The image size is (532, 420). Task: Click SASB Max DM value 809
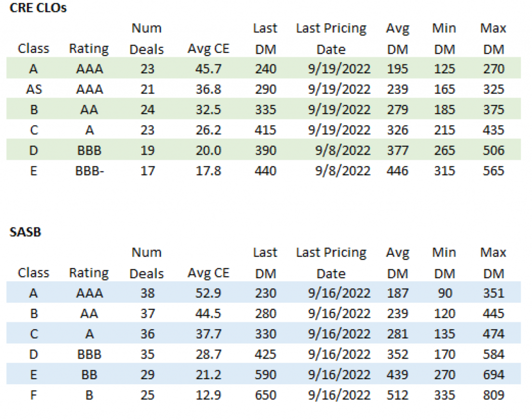click(493, 395)
